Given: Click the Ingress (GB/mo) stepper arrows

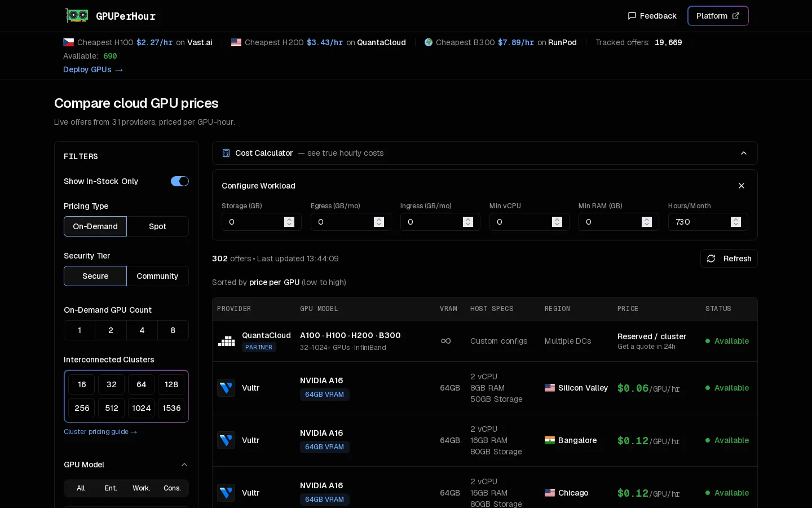Looking at the screenshot, I should pyautogui.click(x=468, y=222).
